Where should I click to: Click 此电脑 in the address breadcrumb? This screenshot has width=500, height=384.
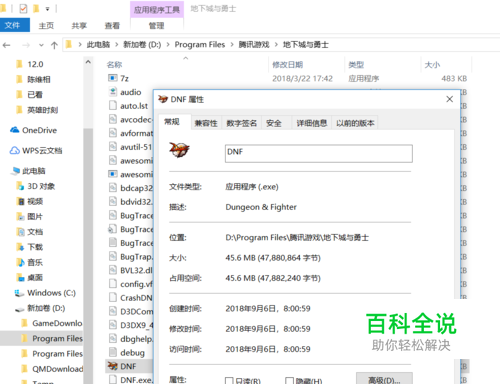[x=98, y=45]
